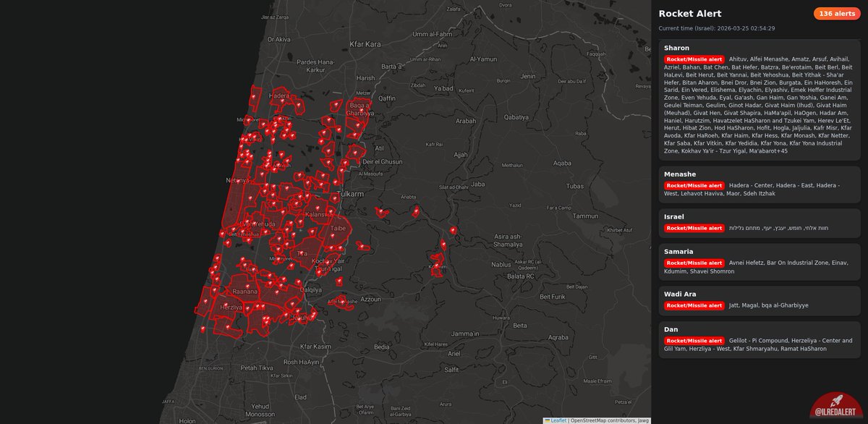This screenshot has width=868, height=424.
Task: Click the Sharon region heading
Action: click(676, 48)
